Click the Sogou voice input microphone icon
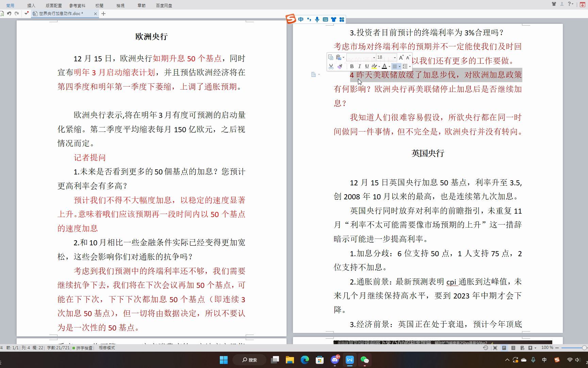 coord(317,19)
